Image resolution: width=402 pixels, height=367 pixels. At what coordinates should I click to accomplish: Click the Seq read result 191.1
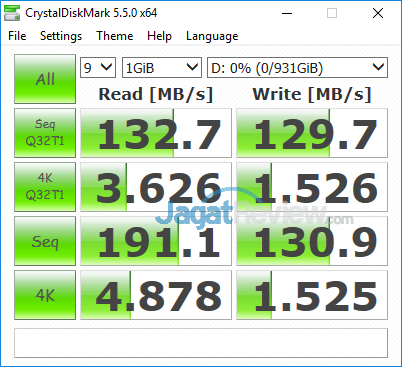tap(156, 241)
